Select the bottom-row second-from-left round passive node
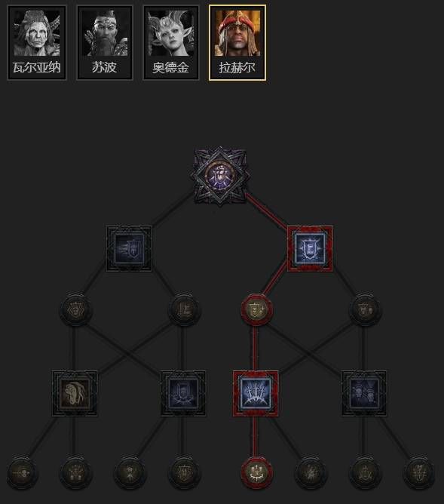Viewport: 444px width, 504px height. click(76, 473)
